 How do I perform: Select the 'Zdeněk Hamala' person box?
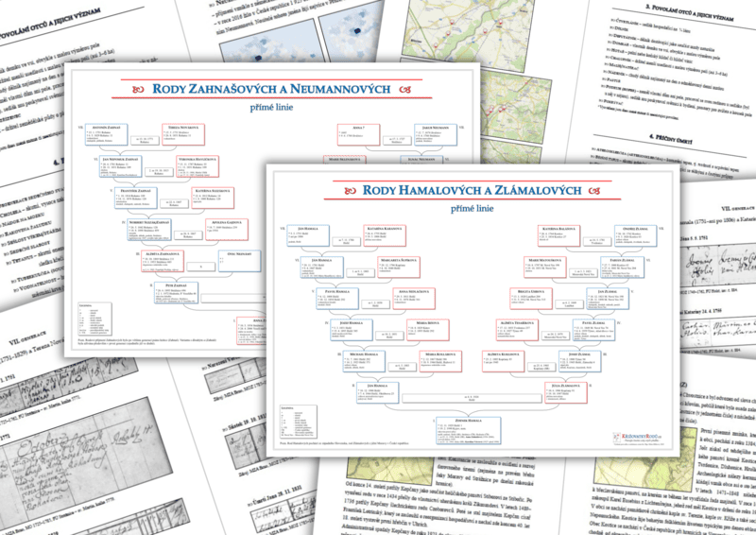tap(468, 430)
